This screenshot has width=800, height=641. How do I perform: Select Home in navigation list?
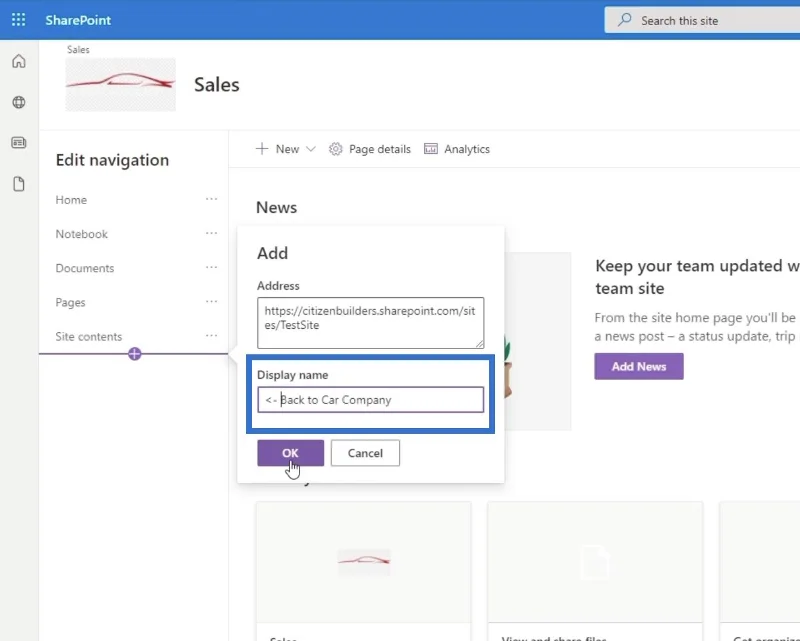pos(71,200)
